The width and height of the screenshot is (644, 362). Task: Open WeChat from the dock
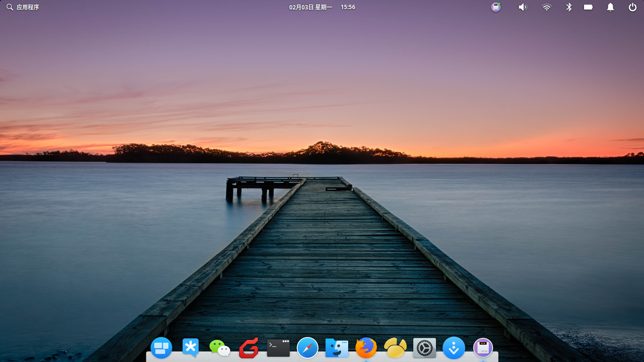220,348
